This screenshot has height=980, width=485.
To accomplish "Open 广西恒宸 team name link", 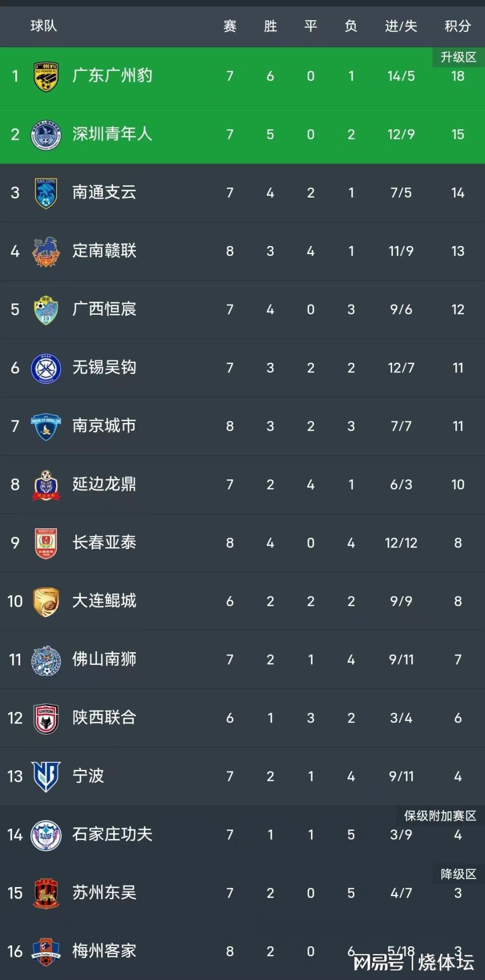I will 104,309.
